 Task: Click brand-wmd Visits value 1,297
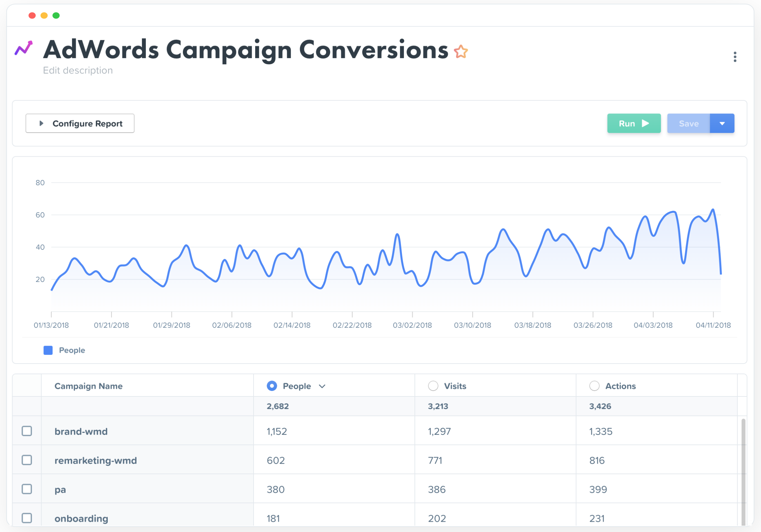point(439,431)
